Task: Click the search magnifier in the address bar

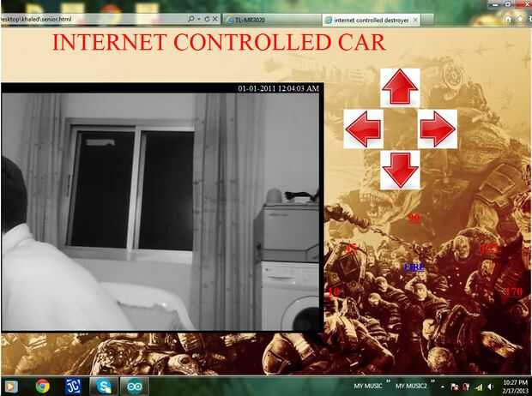Action: tap(191, 19)
